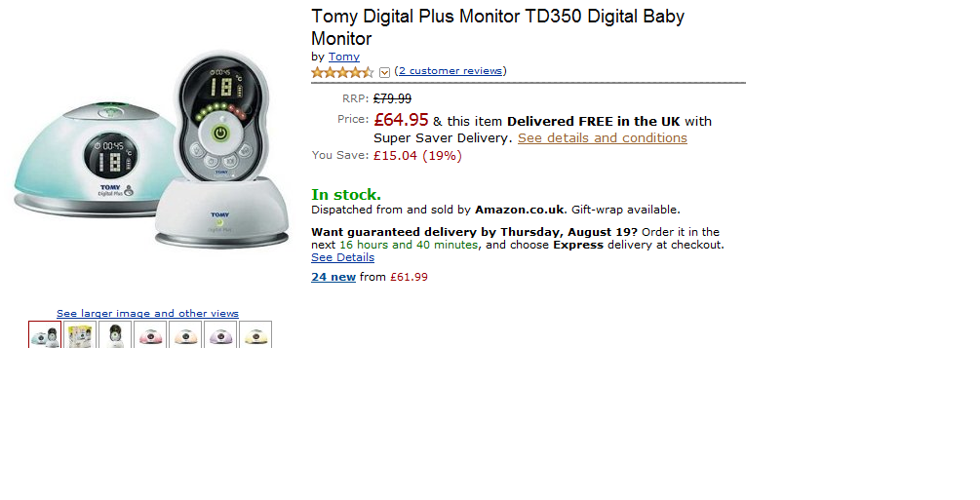
Task: Open the 2 customer reviews link
Action: point(451,71)
